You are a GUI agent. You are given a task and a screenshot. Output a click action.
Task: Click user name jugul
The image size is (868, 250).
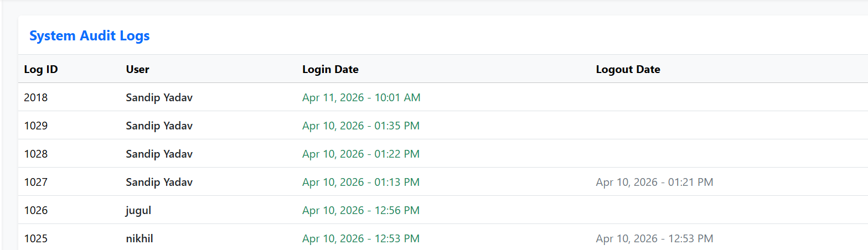click(138, 211)
